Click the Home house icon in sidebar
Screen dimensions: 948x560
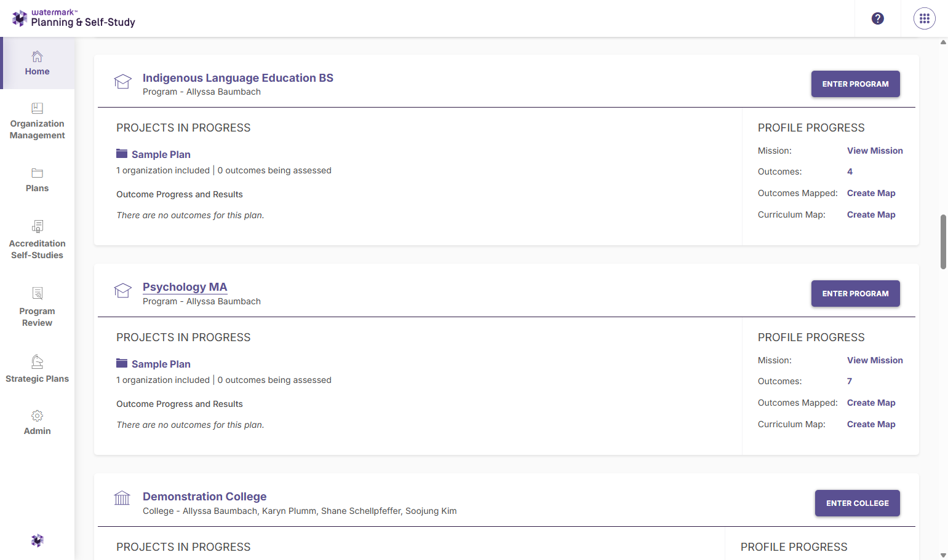[38, 57]
